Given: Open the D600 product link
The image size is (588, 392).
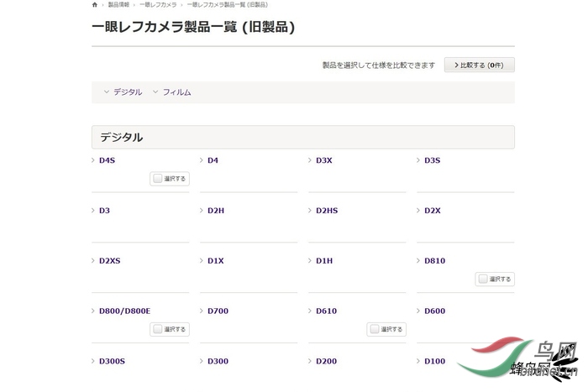Looking at the screenshot, I should tap(434, 311).
